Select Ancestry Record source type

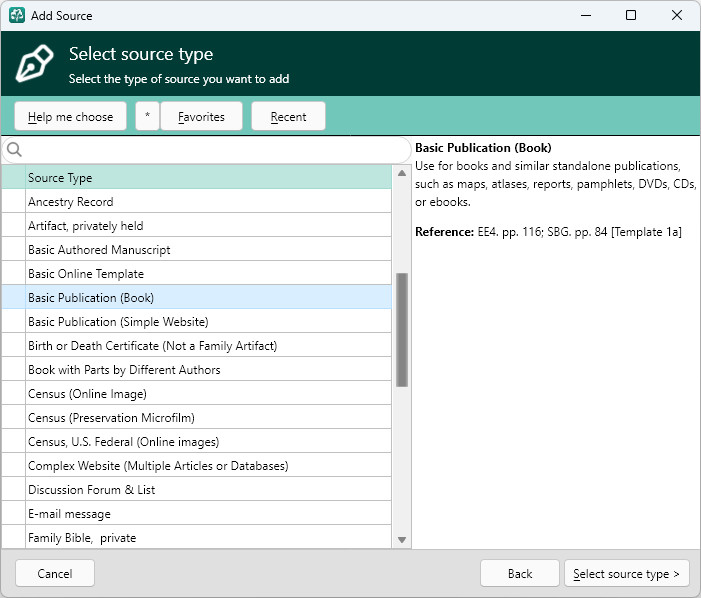197,202
